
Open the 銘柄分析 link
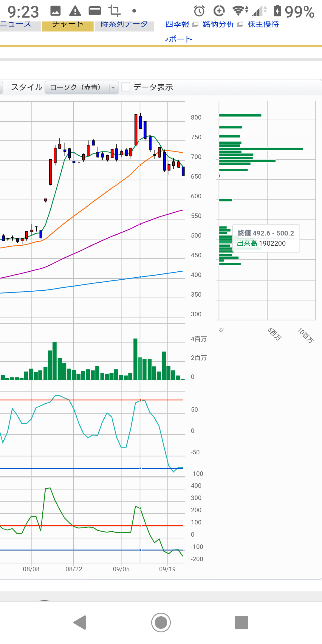(218, 25)
